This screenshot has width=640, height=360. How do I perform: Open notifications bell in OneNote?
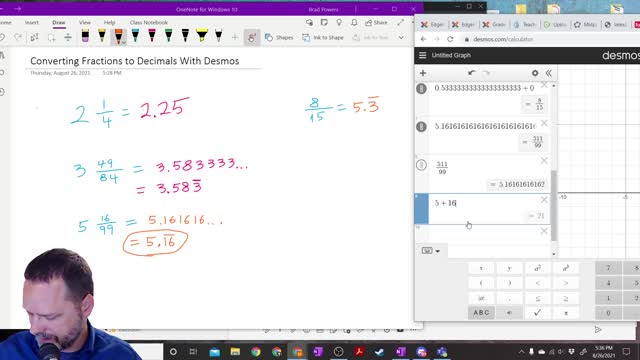354,22
